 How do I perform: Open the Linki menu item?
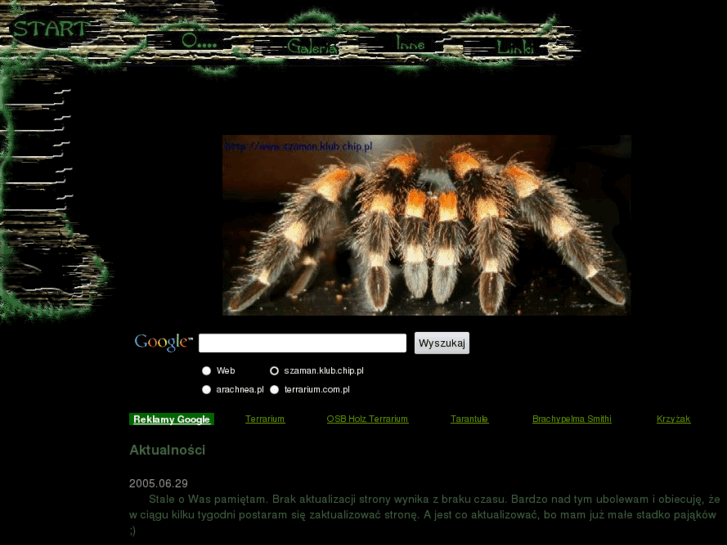pyautogui.click(x=515, y=47)
